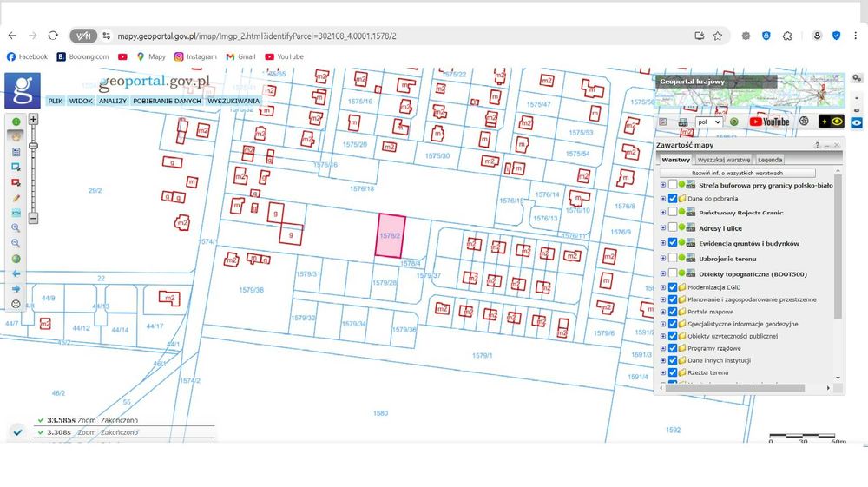Go to previous map view arrow
This screenshot has width=868, height=487.
pos(16,273)
